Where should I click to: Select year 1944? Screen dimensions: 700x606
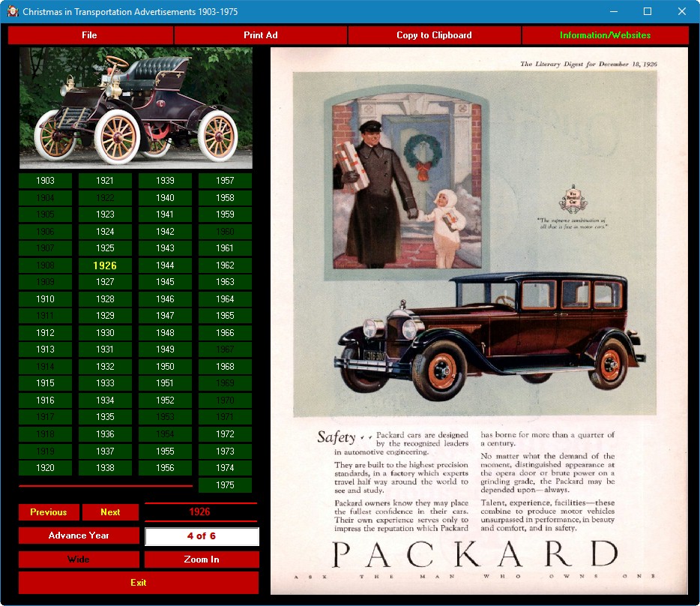(x=165, y=265)
